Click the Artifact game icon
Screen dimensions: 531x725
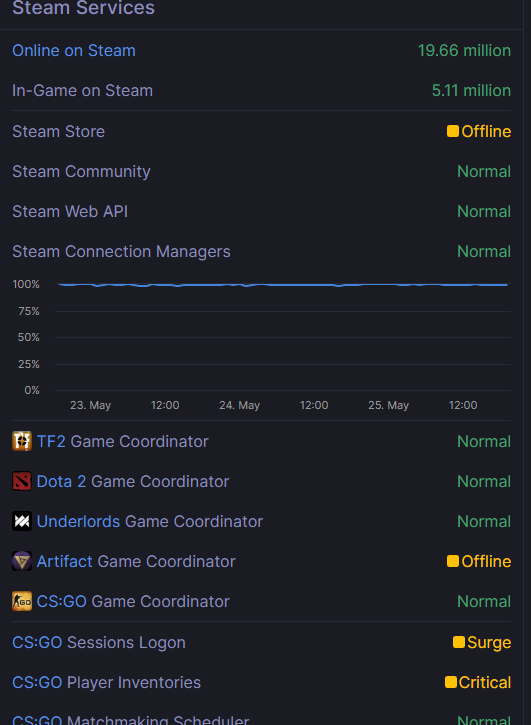tap(22, 561)
